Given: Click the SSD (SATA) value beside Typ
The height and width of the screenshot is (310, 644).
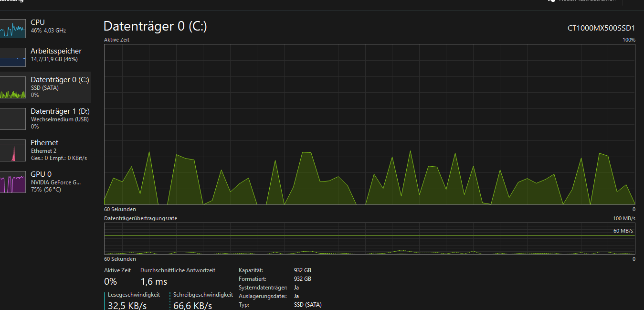Looking at the screenshot, I should point(308,305).
